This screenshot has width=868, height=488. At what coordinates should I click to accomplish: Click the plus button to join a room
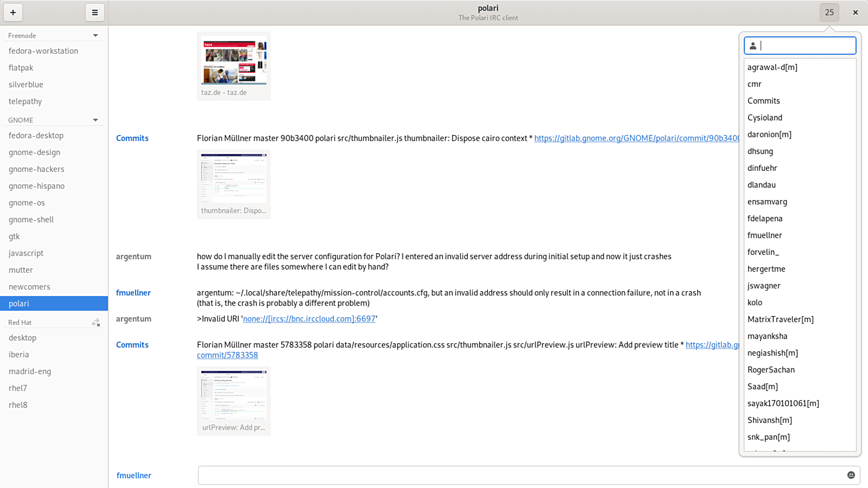[13, 12]
